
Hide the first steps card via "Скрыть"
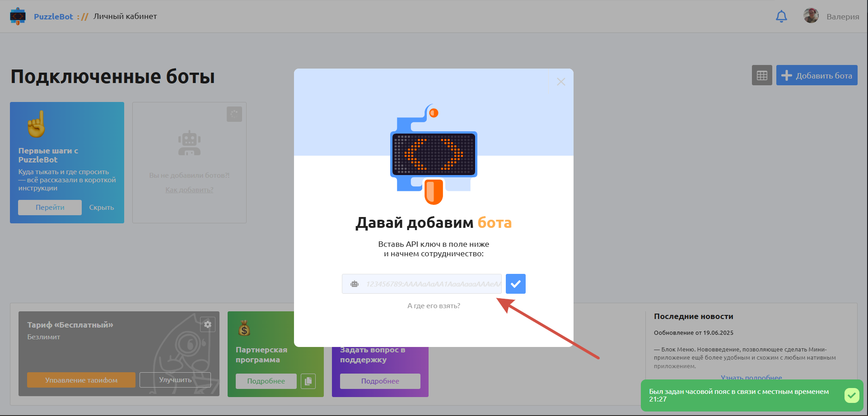102,208
